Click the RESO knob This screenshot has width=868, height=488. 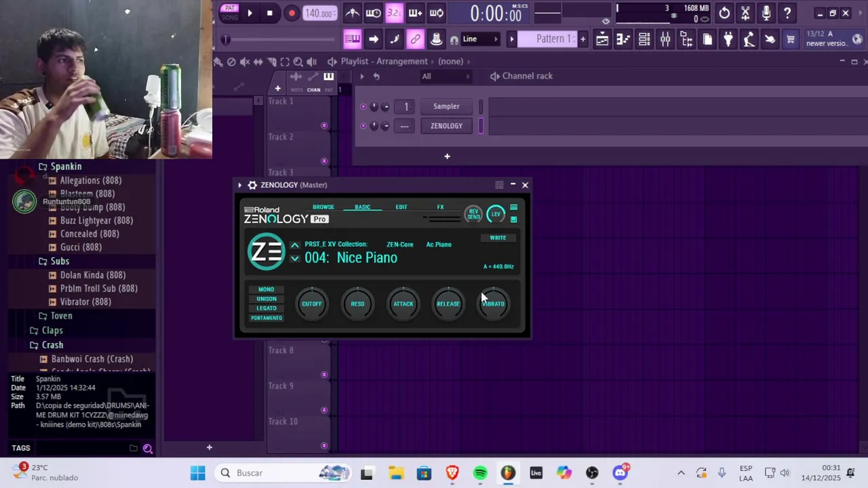tap(357, 304)
